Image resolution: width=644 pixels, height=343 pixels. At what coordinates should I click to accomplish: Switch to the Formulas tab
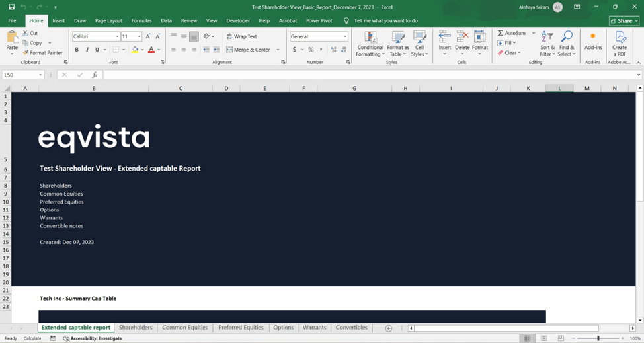[141, 20]
